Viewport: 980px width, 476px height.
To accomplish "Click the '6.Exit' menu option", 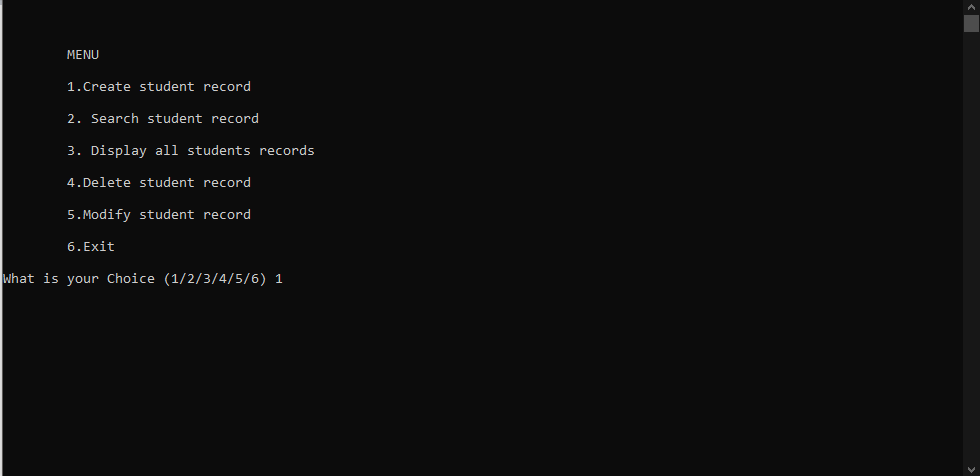I will click(x=91, y=247).
